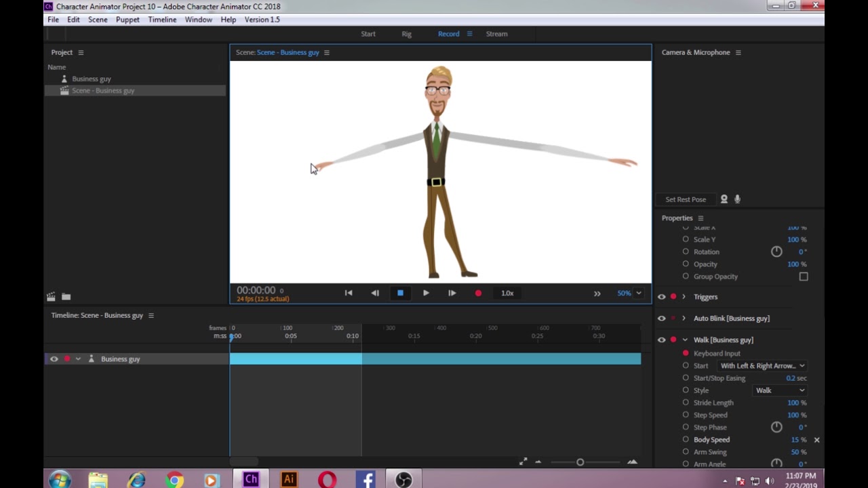The height and width of the screenshot is (488, 868).
Task: Expand the Business guy timeline track
Action: 78,359
